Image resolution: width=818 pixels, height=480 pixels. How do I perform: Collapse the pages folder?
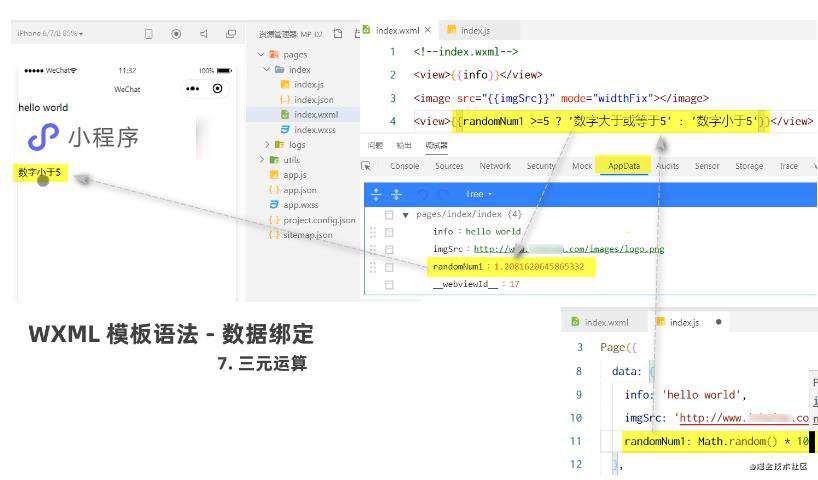click(x=261, y=54)
